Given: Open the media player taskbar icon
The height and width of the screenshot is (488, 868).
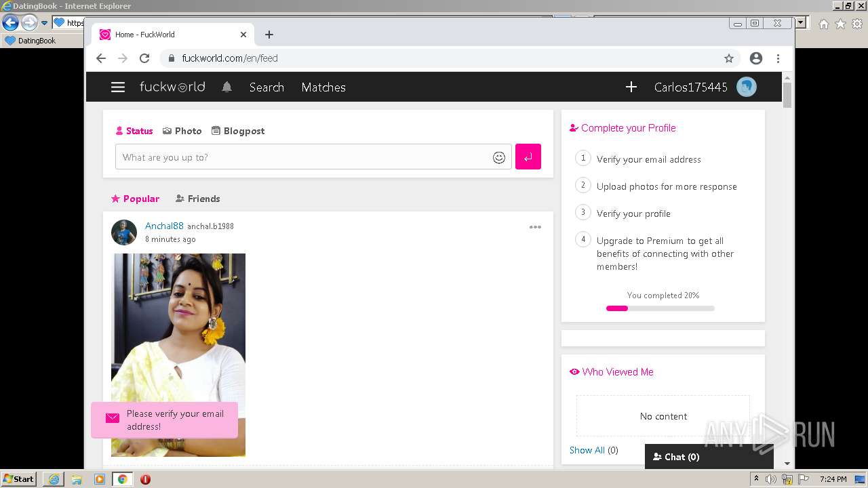Looking at the screenshot, I should tap(100, 479).
